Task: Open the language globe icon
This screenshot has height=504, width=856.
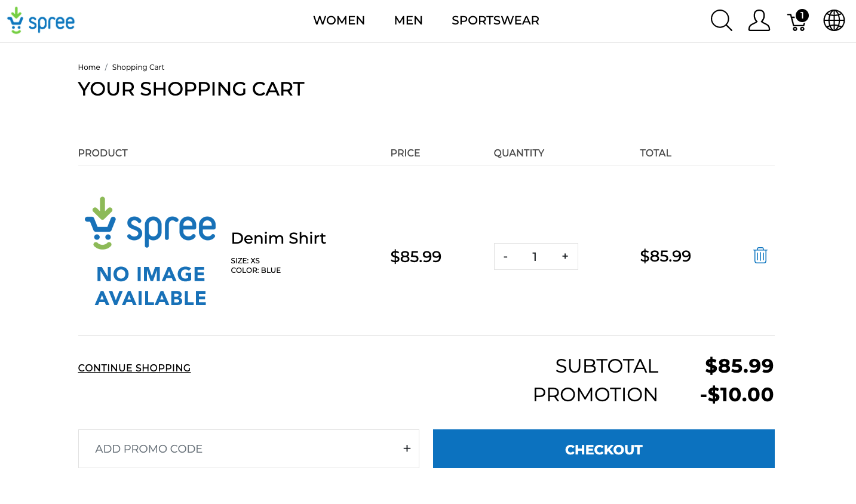Action: pyautogui.click(x=833, y=20)
